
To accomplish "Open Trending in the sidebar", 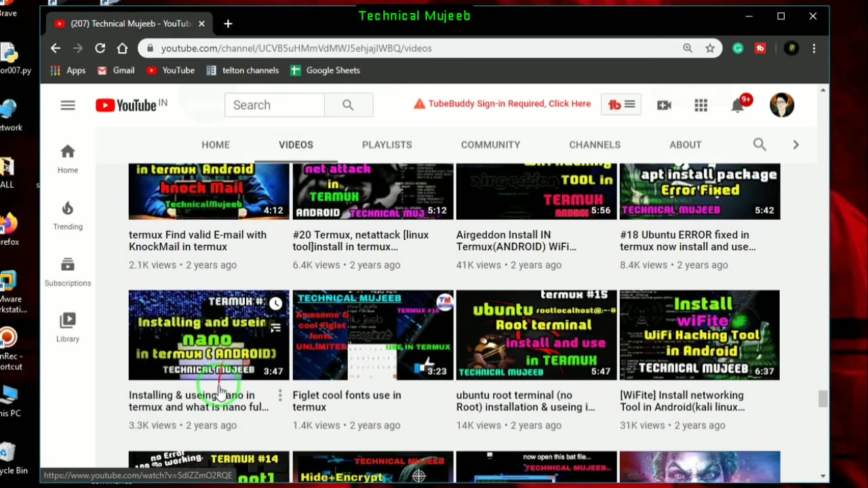I will click(68, 216).
